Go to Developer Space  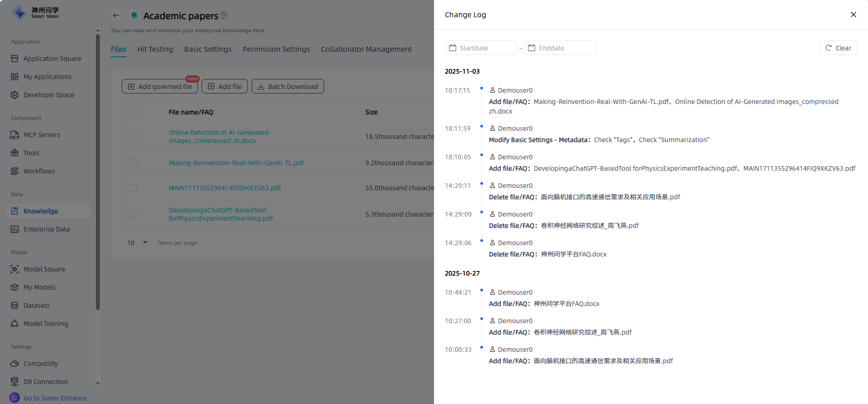tap(49, 95)
